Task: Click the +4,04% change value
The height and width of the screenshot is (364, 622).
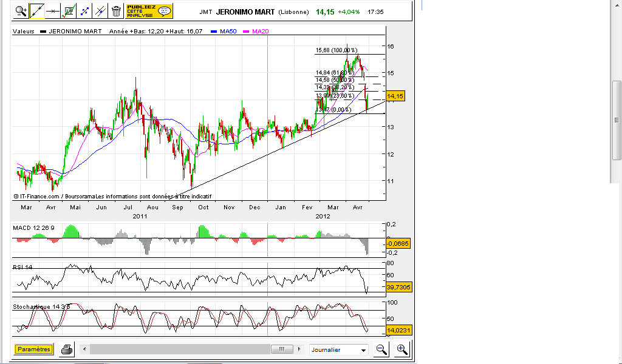Action: 349,12
